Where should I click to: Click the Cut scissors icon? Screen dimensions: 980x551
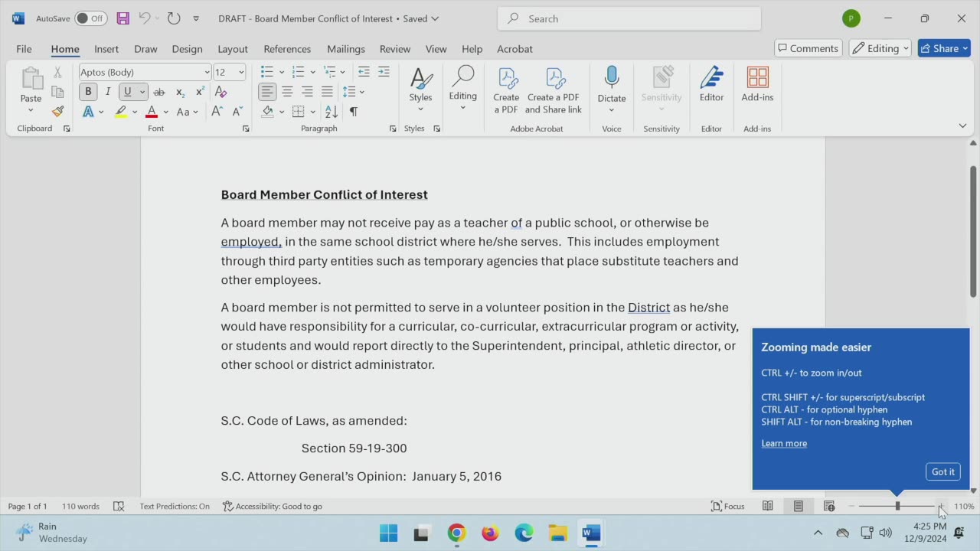click(x=57, y=72)
